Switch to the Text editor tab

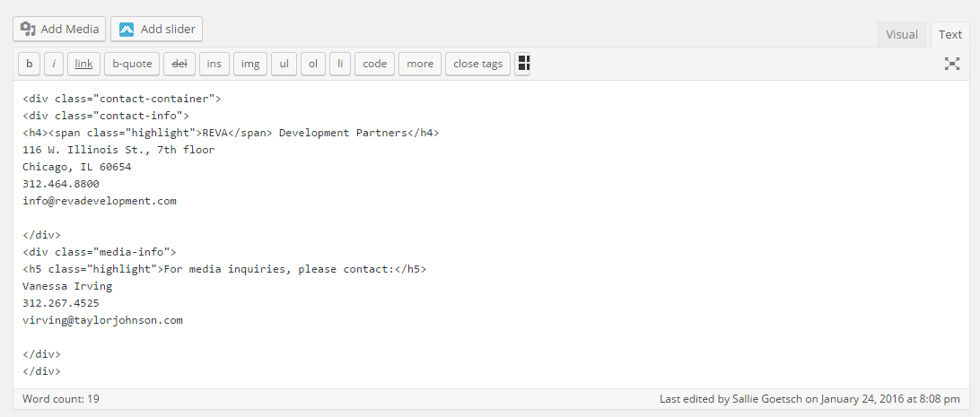pos(950,34)
